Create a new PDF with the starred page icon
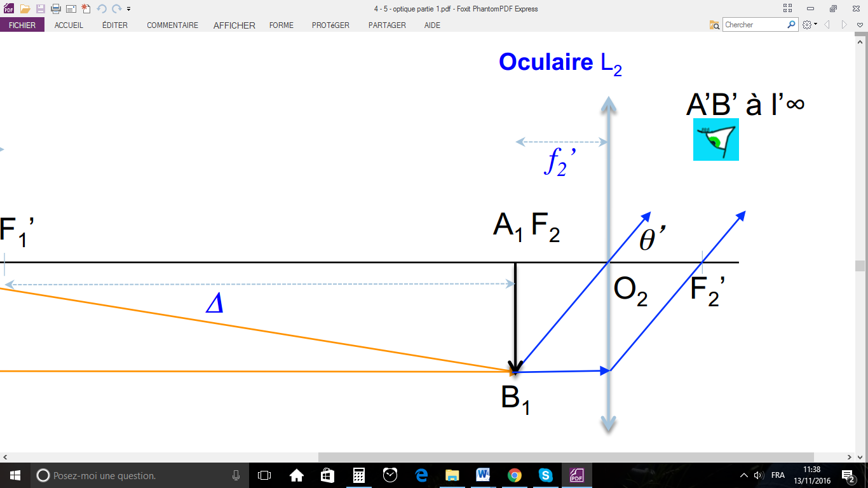This screenshot has height=488, width=868. coord(86,9)
